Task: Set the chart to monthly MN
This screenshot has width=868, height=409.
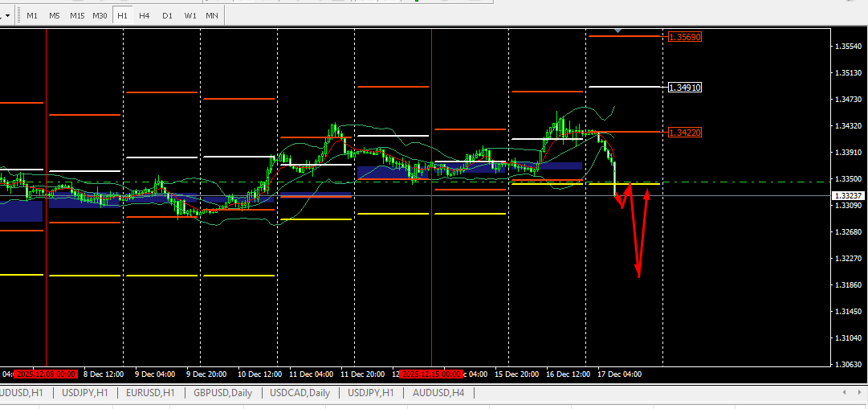Action: coord(211,15)
